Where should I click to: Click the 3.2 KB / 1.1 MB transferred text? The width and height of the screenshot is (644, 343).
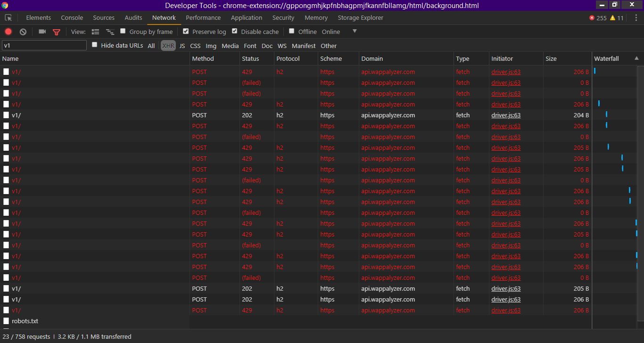(x=95, y=336)
